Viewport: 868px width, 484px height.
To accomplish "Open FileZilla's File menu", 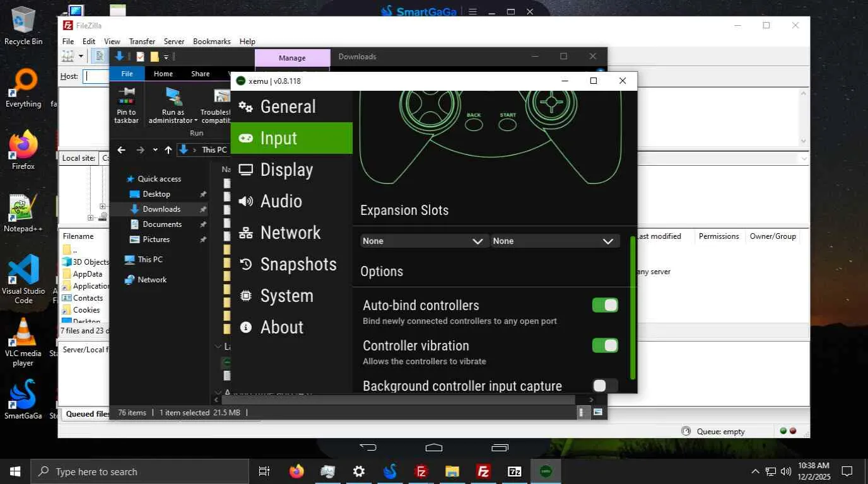I will coord(68,42).
